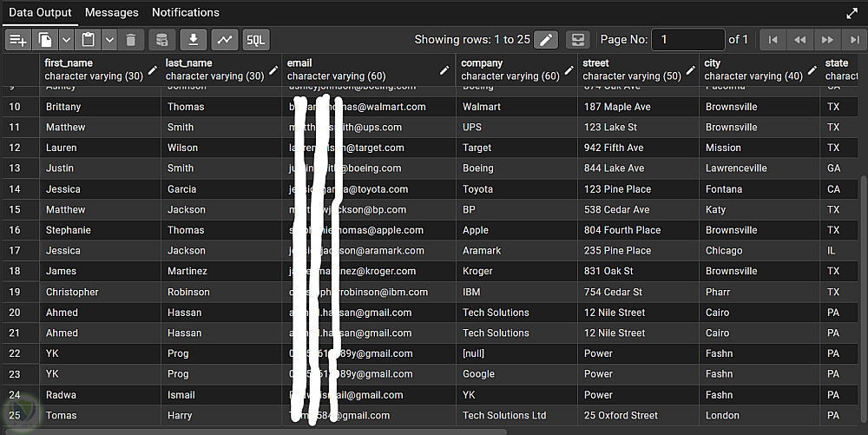Image resolution: width=868 pixels, height=435 pixels.
Task: Click the city cell 'London'
Action: pyautogui.click(x=759, y=416)
